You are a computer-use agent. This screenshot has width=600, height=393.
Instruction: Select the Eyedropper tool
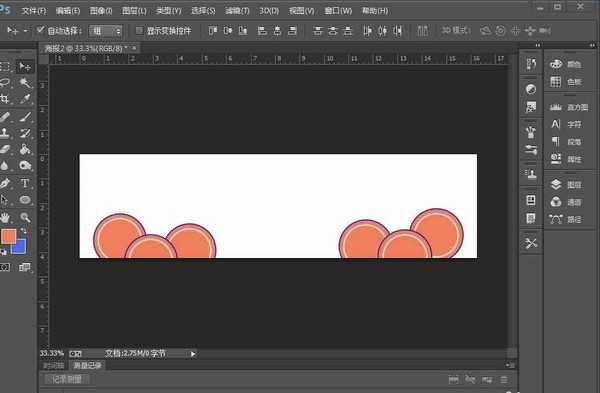pyautogui.click(x=25, y=99)
